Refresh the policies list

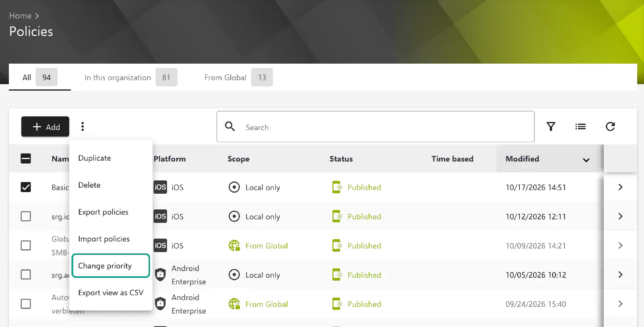coord(610,126)
